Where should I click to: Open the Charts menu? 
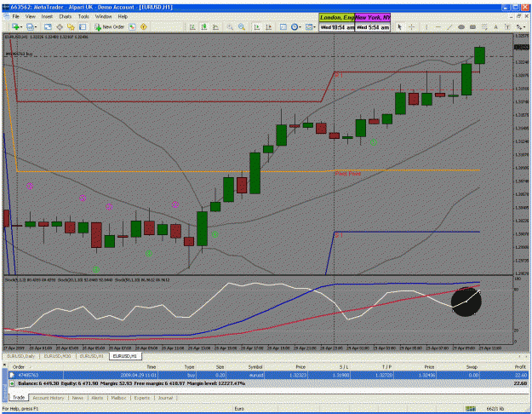[66, 16]
